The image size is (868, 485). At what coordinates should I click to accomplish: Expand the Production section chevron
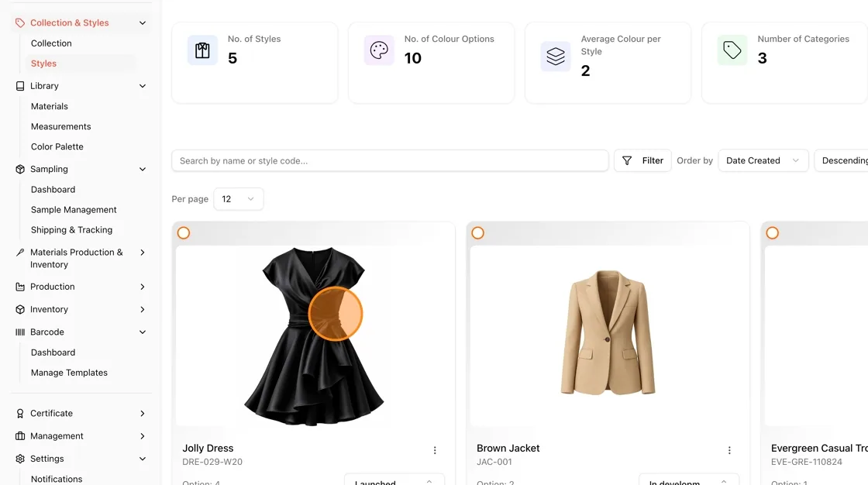(143, 287)
